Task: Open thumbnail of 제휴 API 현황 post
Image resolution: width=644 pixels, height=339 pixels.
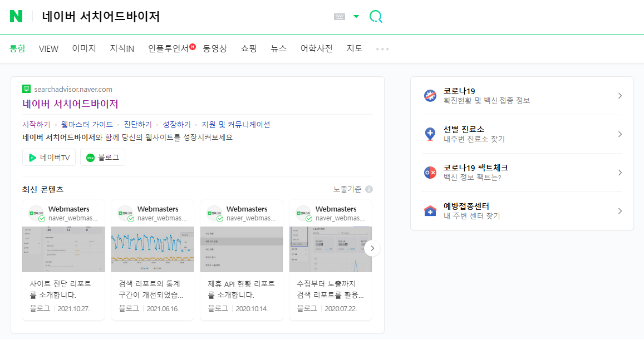Action: pos(242,249)
